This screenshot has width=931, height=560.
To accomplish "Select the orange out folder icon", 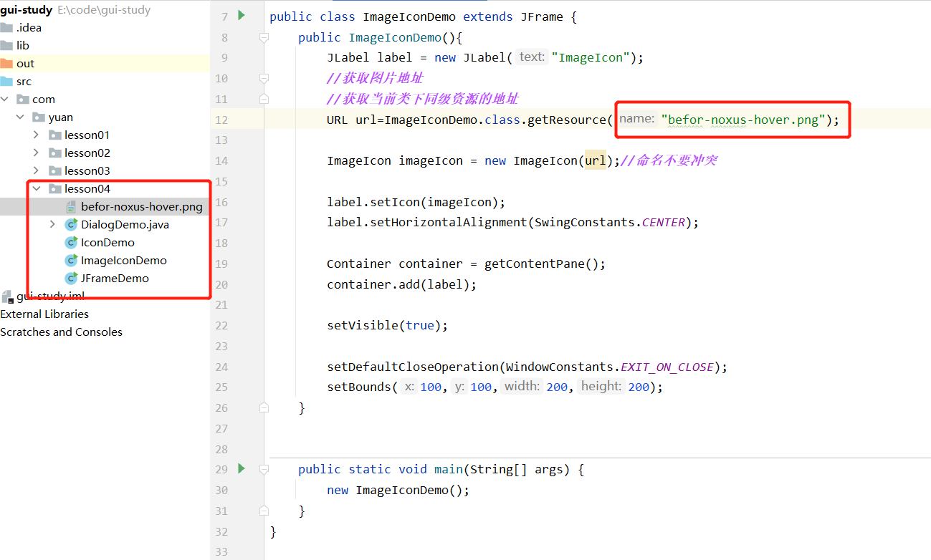I will 6,64.
